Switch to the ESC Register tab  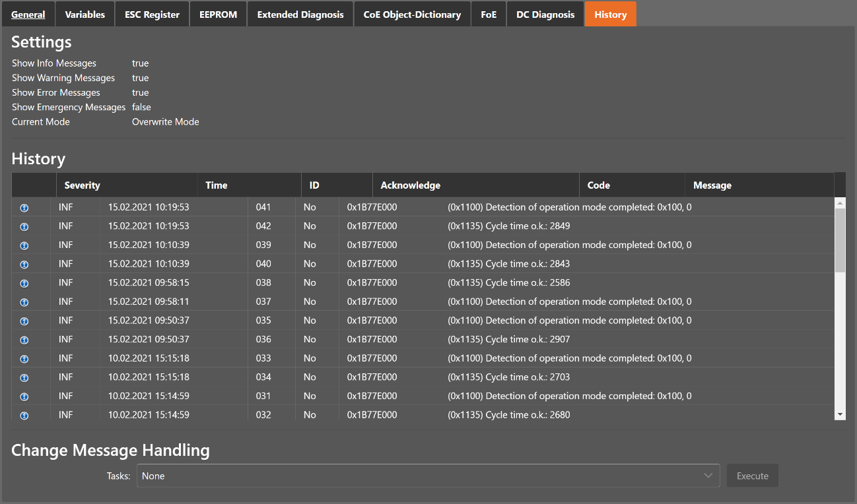pyautogui.click(x=152, y=15)
